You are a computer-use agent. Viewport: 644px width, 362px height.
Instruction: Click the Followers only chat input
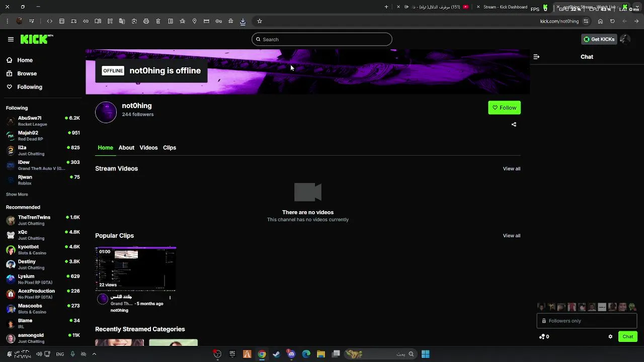587,321
